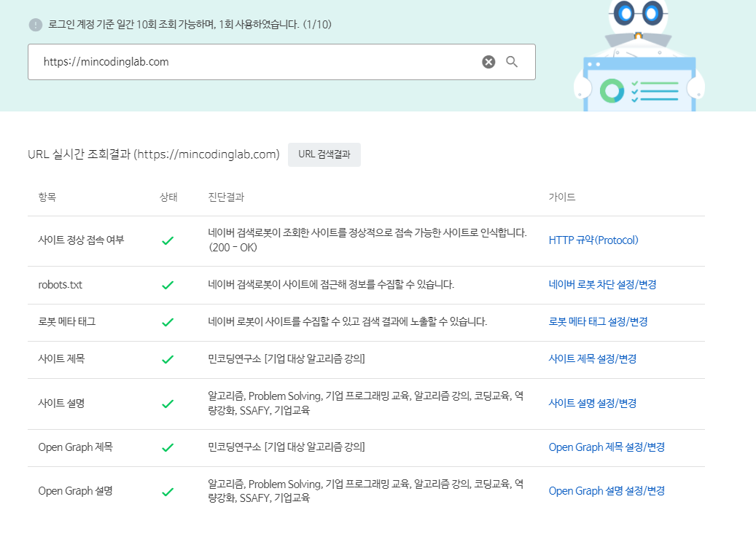Open 네이버 로봇 차단 설정/변경 link

click(603, 284)
